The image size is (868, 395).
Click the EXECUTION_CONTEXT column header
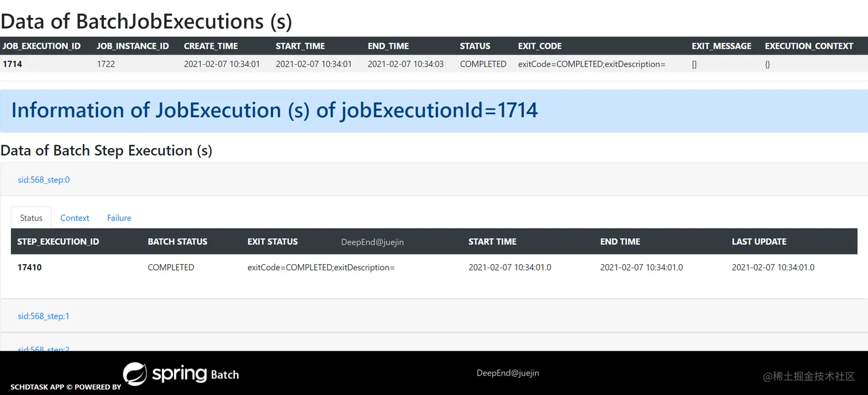809,46
